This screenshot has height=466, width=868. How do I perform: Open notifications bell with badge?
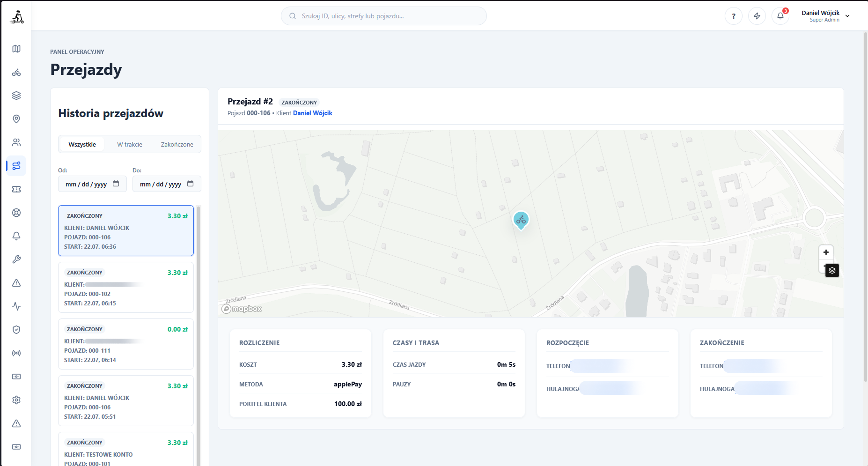click(780, 16)
